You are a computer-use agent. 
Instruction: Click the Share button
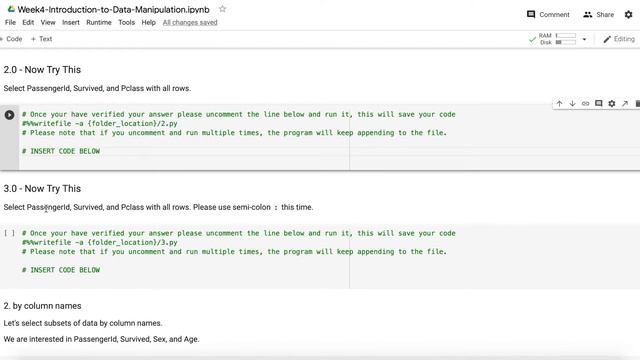(x=598, y=14)
